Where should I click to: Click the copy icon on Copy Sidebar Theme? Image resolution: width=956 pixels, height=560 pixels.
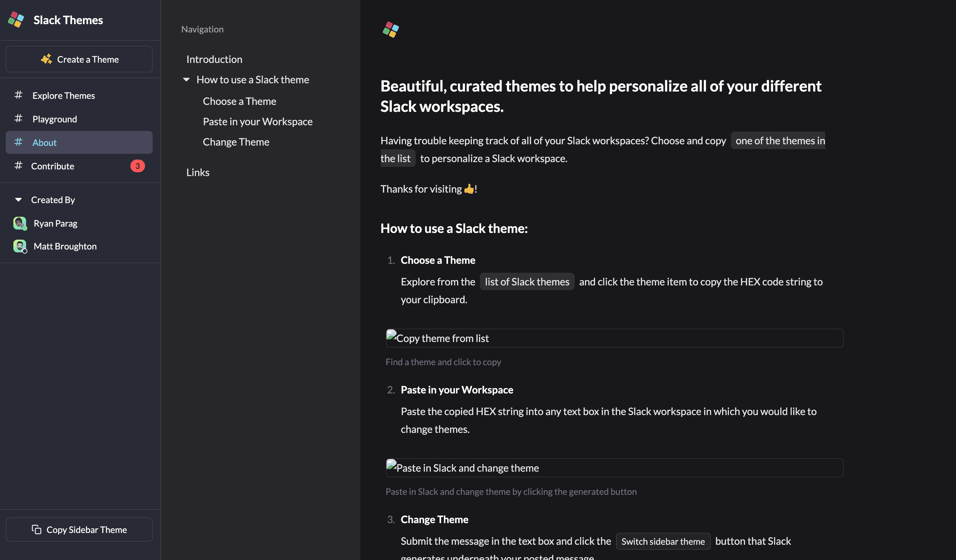[37, 529]
